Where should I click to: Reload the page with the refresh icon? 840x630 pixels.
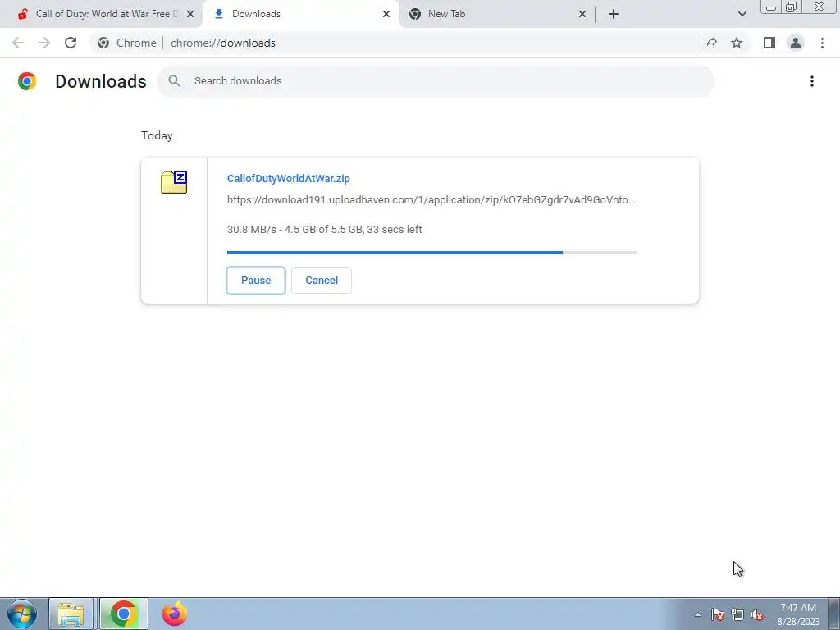pyautogui.click(x=71, y=43)
